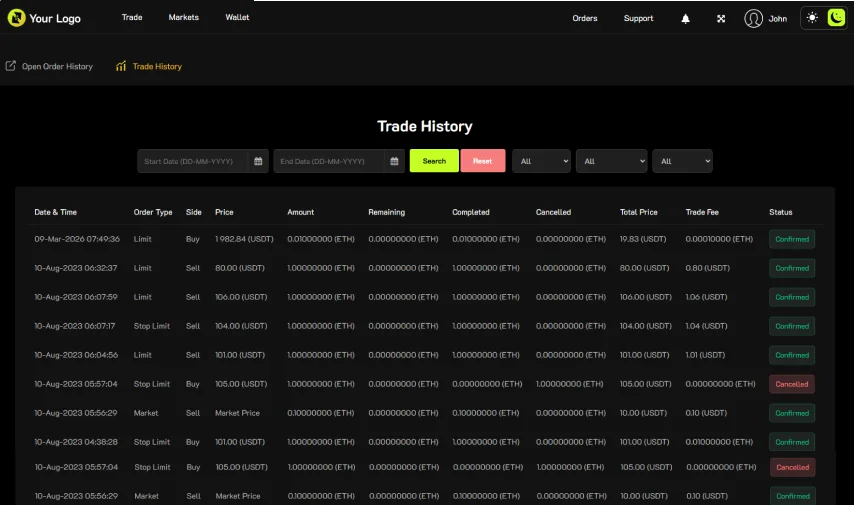854x505 pixels.
Task: Open calendar picker for Start Date
Action: pyautogui.click(x=258, y=161)
